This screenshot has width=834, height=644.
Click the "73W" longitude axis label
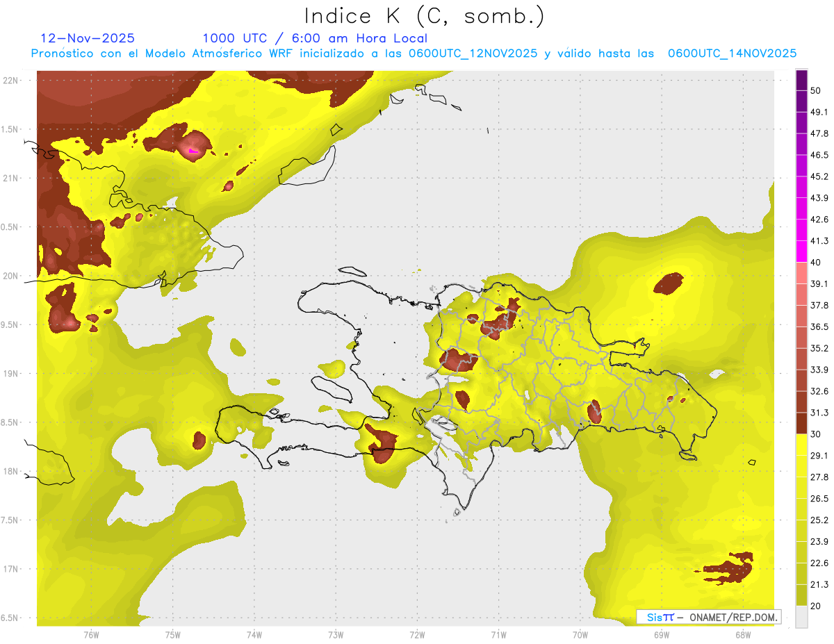tap(336, 634)
